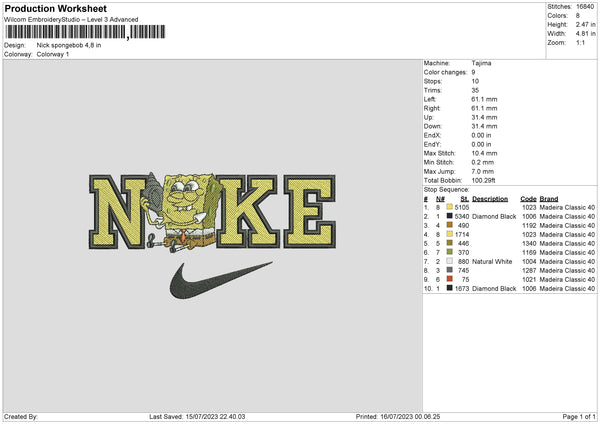This screenshot has width=600, height=424.
Task: Click the gray swatch in the 745 stitches row
Action: 449,270
